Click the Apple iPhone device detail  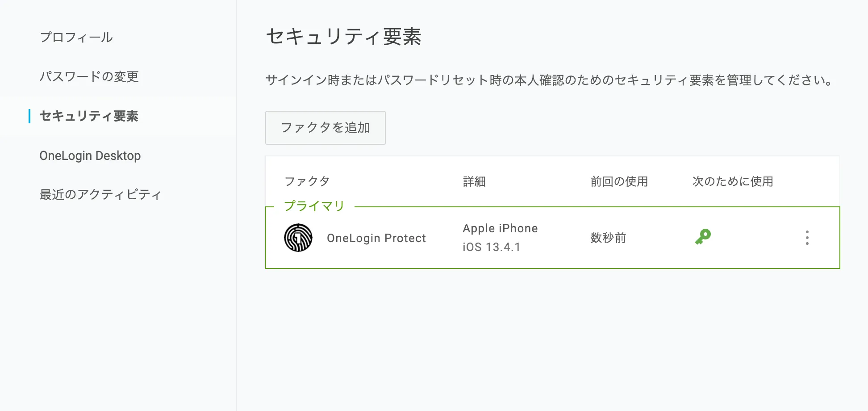[500, 228]
